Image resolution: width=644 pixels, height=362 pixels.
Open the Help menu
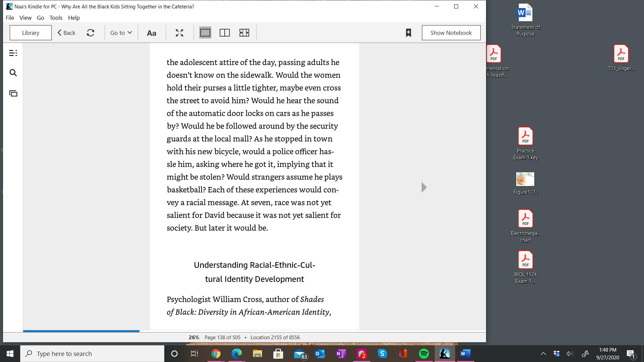tap(74, 18)
